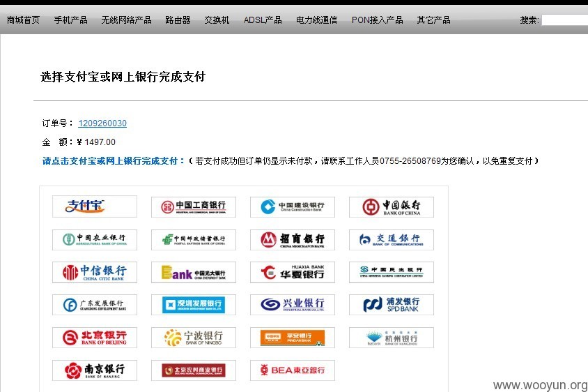Go to ADSL产品 menu item
The height and width of the screenshot is (392, 588).
(x=263, y=20)
